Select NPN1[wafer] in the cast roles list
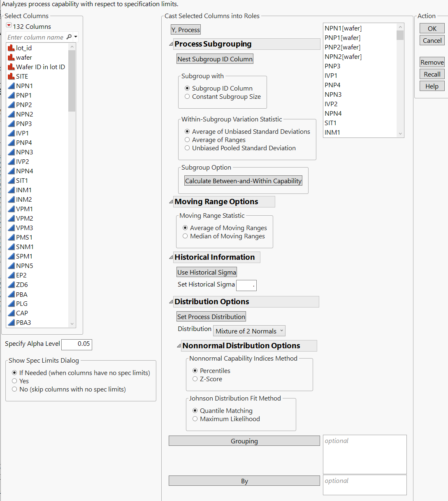The image size is (448, 501). (x=343, y=28)
